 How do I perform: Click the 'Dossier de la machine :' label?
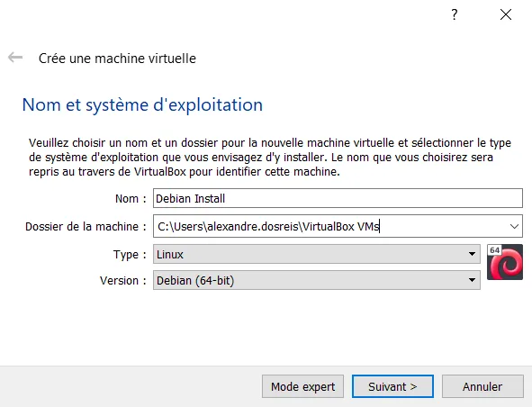coord(86,226)
